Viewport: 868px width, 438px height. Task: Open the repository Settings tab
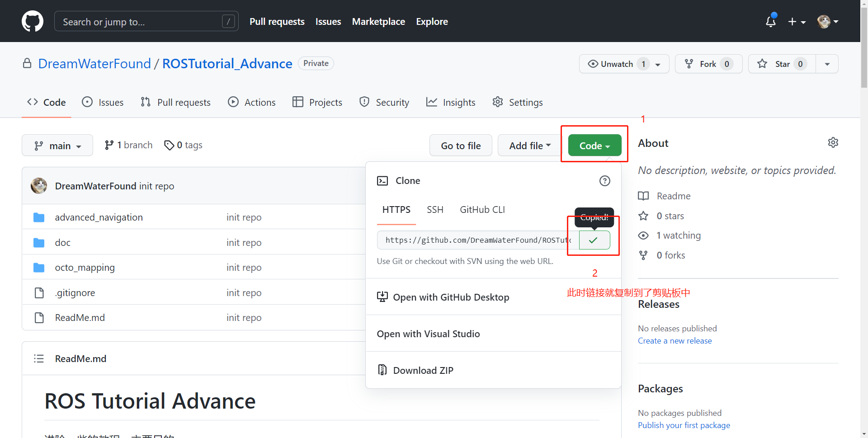(x=518, y=103)
